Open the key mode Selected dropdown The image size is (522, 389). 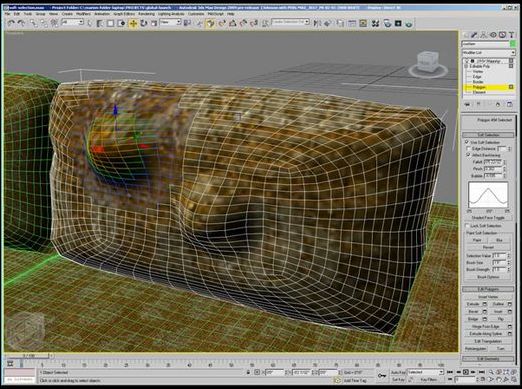click(425, 372)
